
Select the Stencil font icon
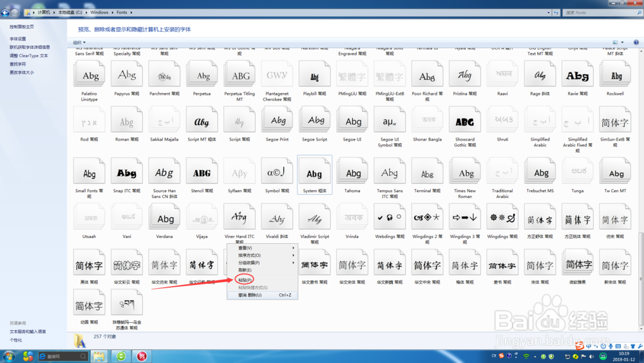click(x=202, y=171)
